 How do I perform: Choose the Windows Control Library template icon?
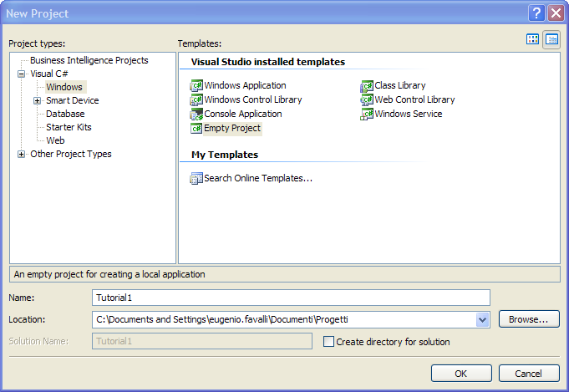click(x=197, y=99)
